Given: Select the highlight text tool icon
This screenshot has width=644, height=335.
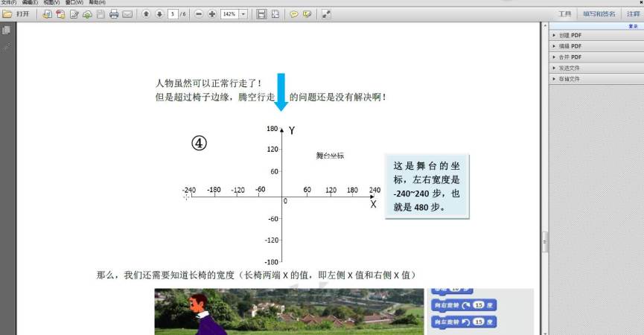Looking at the screenshot, I should [x=307, y=14].
